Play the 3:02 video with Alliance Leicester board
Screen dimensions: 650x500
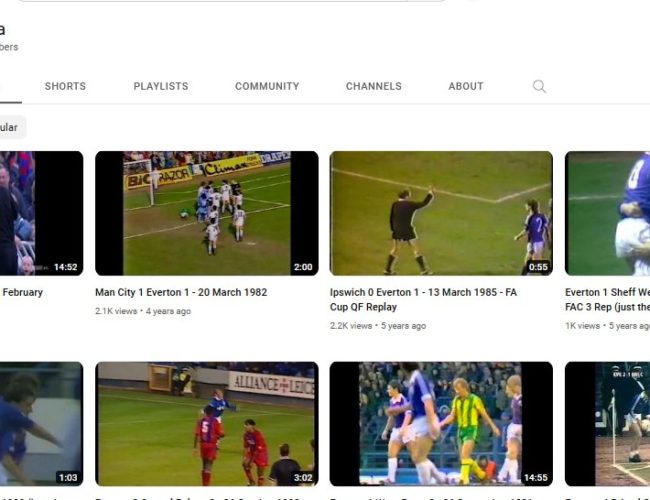[206, 423]
